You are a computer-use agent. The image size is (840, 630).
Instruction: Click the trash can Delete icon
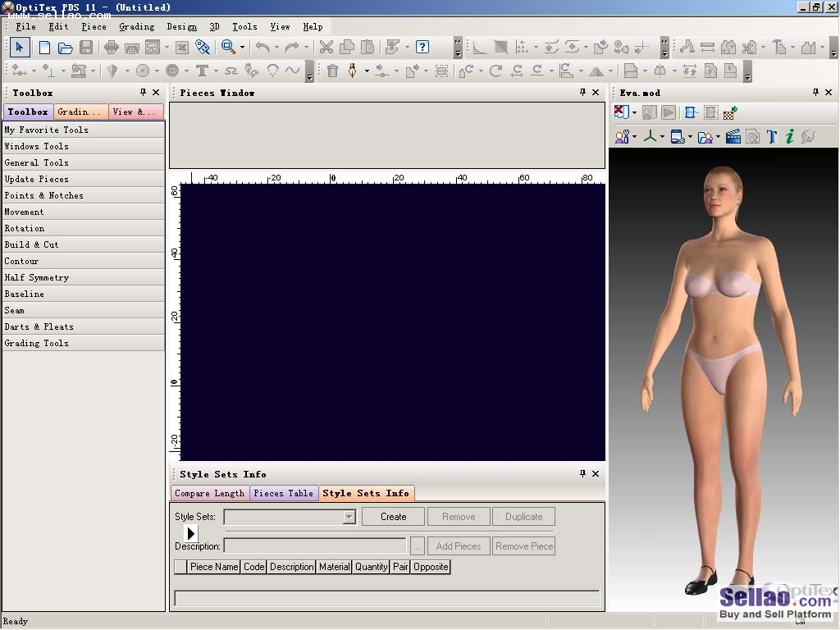click(x=333, y=71)
